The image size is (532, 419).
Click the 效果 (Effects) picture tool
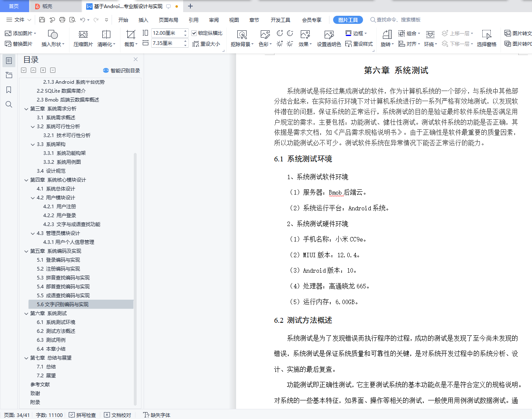coord(305,38)
